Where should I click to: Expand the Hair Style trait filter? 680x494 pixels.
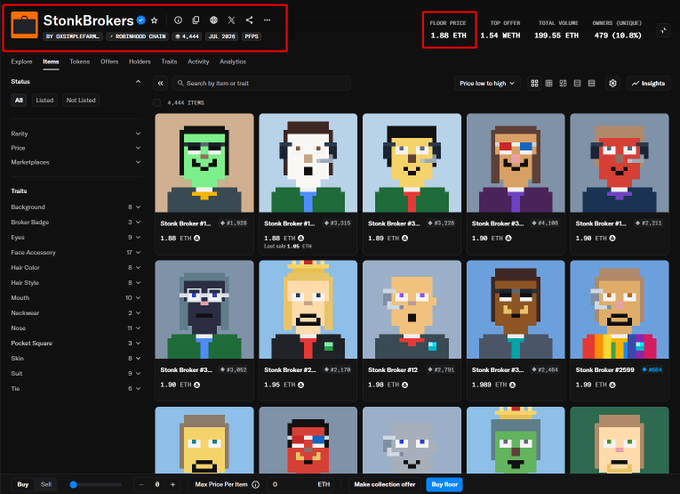(76, 283)
